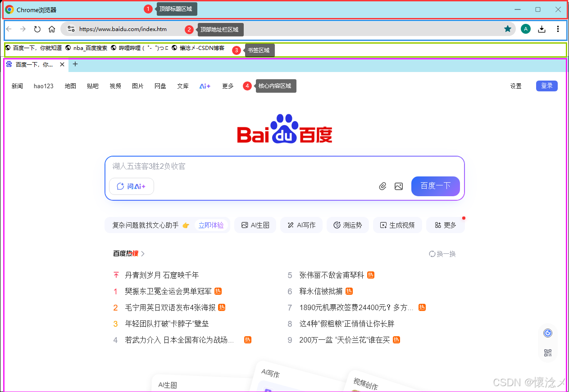Screen dimensions: 569x392
Task: Open the floating AI assistant icon
Action: coord(548,333)
